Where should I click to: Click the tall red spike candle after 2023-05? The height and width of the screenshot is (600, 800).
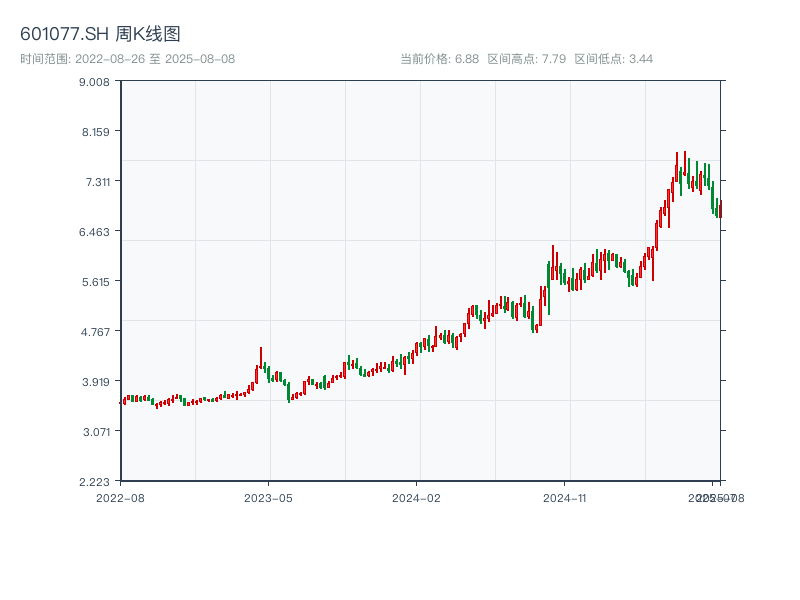261,360
